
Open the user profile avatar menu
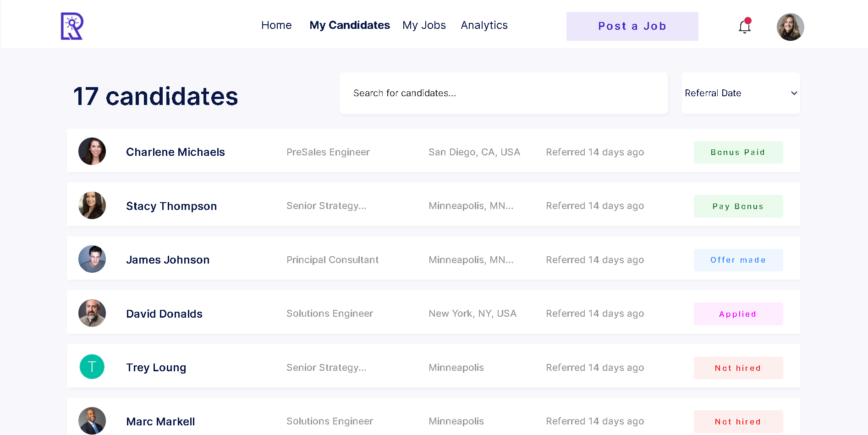[x=790, y=27]
